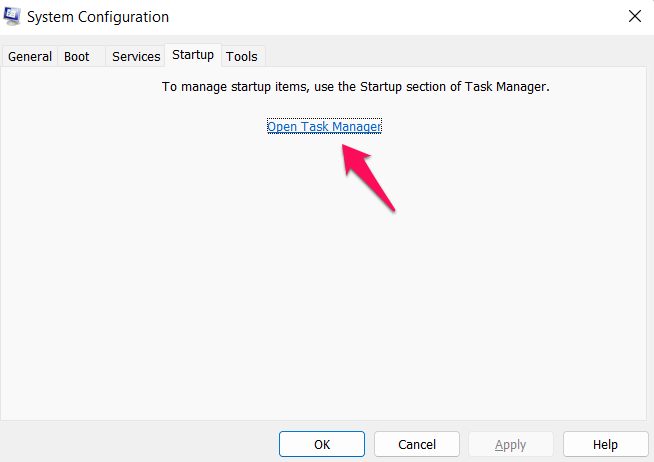Open Help for System Configuration
The image size is (654, 462).
coord(605,444)
